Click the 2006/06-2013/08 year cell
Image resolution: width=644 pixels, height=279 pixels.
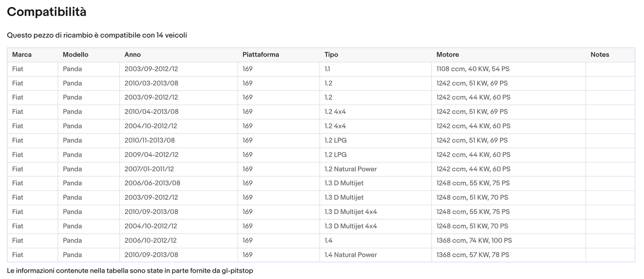click(x=152, y=183)
